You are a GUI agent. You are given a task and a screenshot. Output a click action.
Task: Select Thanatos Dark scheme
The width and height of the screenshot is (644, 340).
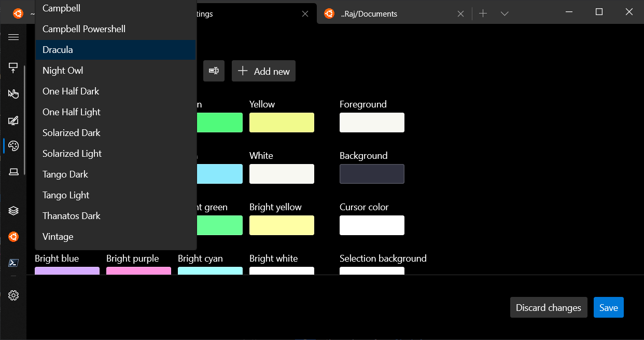pyautogui.click(x=116, y=216)
